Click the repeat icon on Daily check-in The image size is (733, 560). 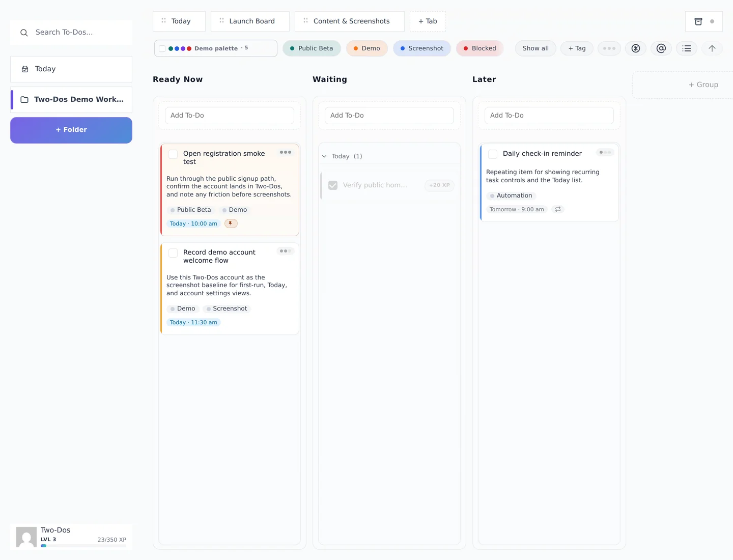coord(558,209)
